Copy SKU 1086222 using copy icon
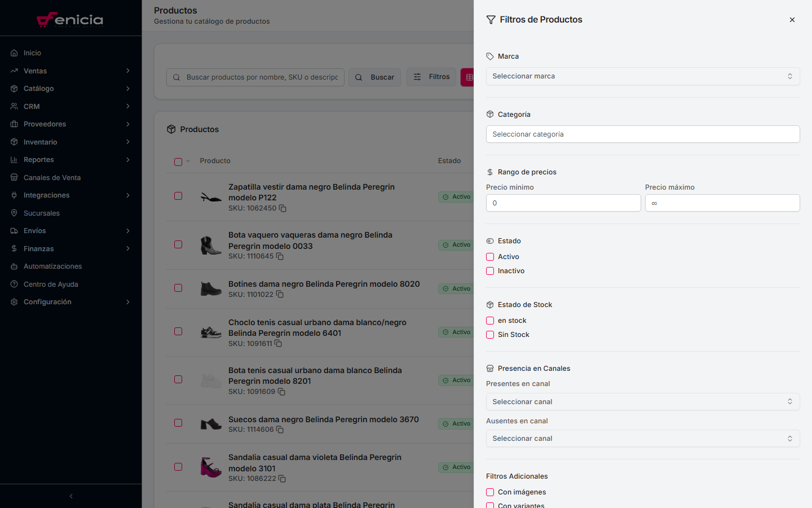This screenshot has width=812, height=508. (282, 479)
